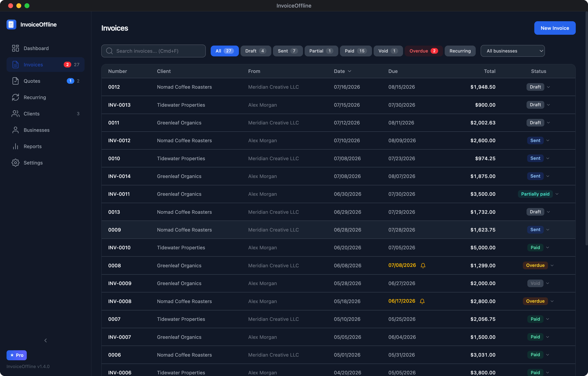588x376 pixels.
Task: Open the All businesses dropdown
Action: pos(512,51)
